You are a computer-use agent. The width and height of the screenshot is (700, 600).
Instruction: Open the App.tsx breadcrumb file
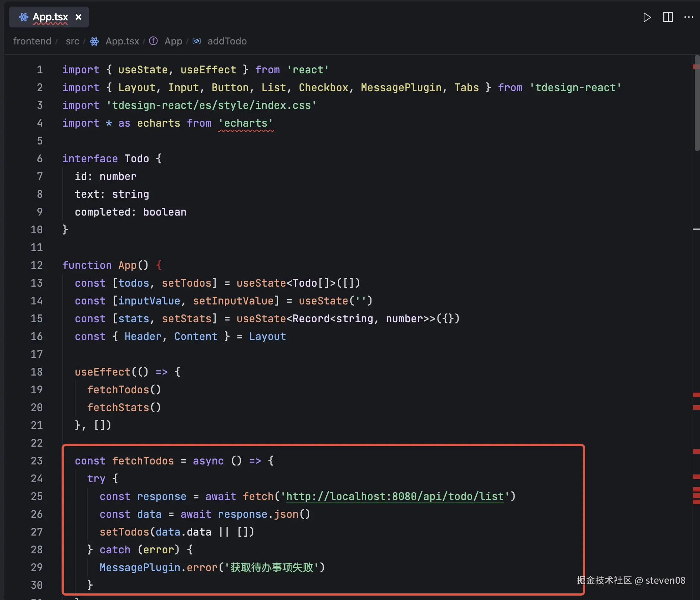pyautogui.click(x=122, y=41)
